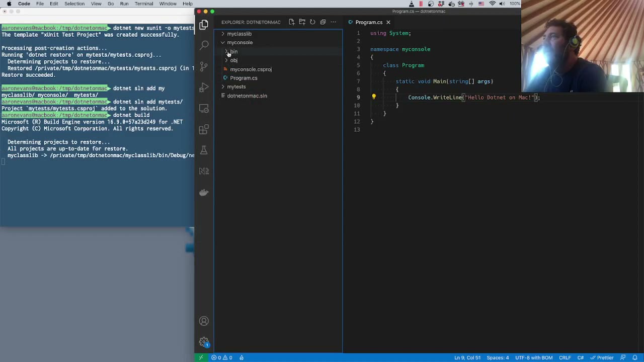Image resolution: width=644 pixels, height=362 pixels.
Task: Open the Selection menu
Action: coord(74,4)
